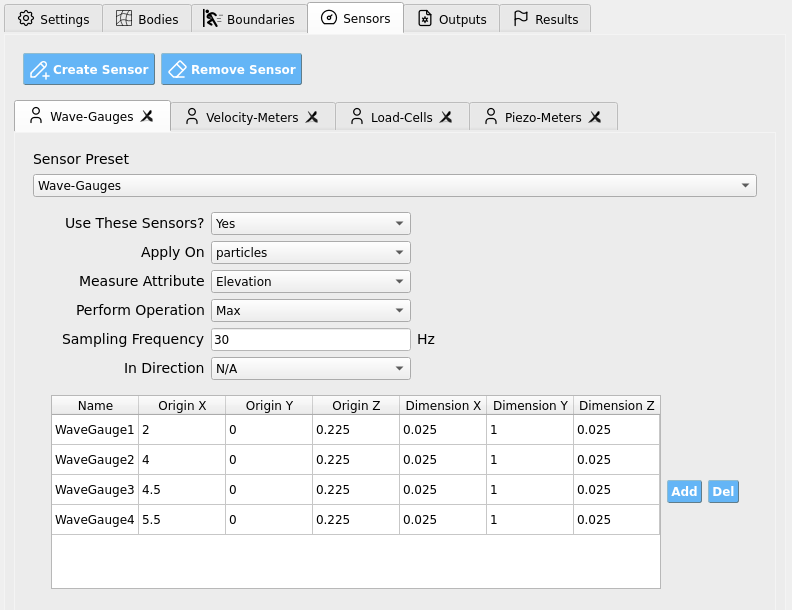Open the Settings tab gear icon

click(x=26, y=19)
